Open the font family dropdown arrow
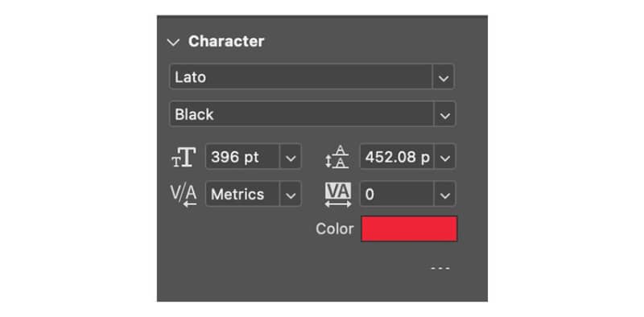The image size is (644, 317). click(444, 77)
